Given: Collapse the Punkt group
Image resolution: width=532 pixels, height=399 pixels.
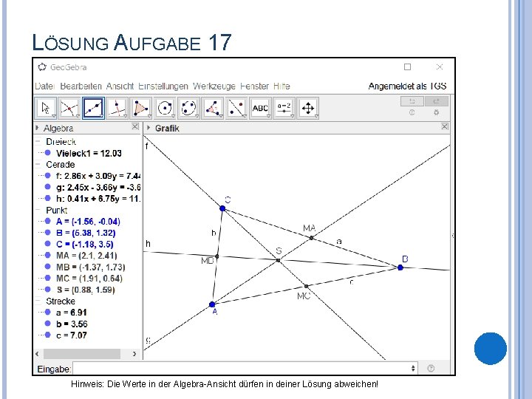Looking at the screenshot, I should (x=38, y=210).
